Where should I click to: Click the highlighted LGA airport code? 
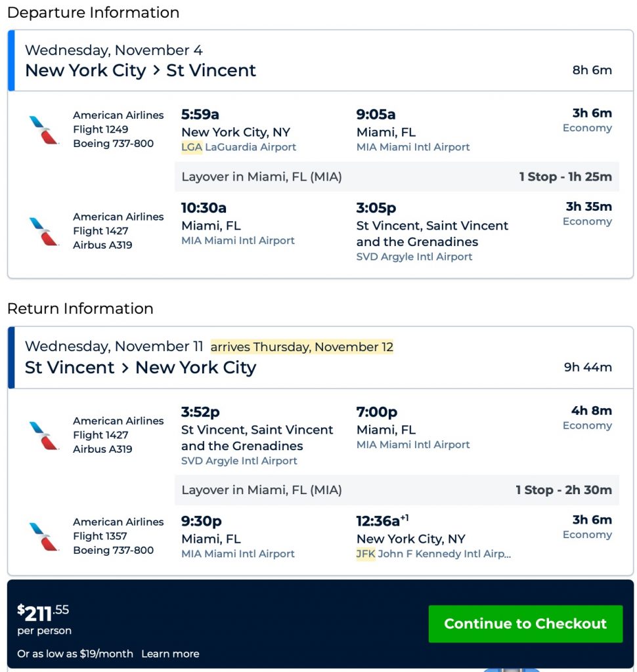(x=192, y=147)
